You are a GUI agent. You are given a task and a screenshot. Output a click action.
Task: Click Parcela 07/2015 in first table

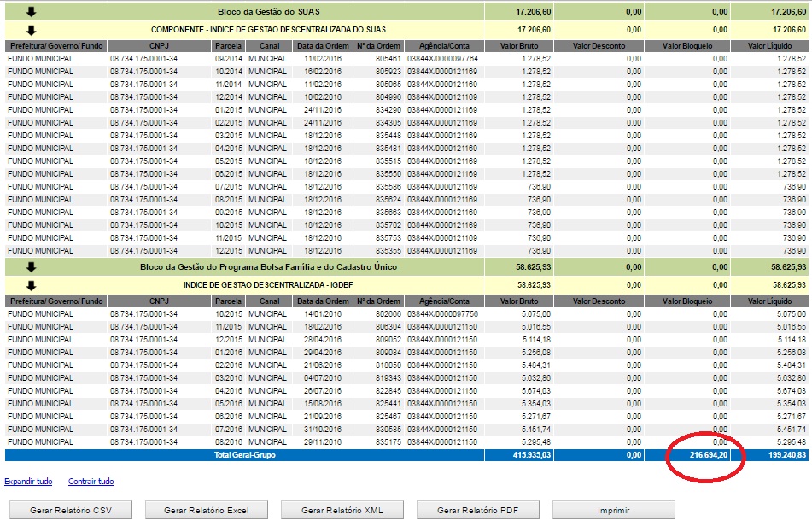pyautogui.click(x=228, y=186)
